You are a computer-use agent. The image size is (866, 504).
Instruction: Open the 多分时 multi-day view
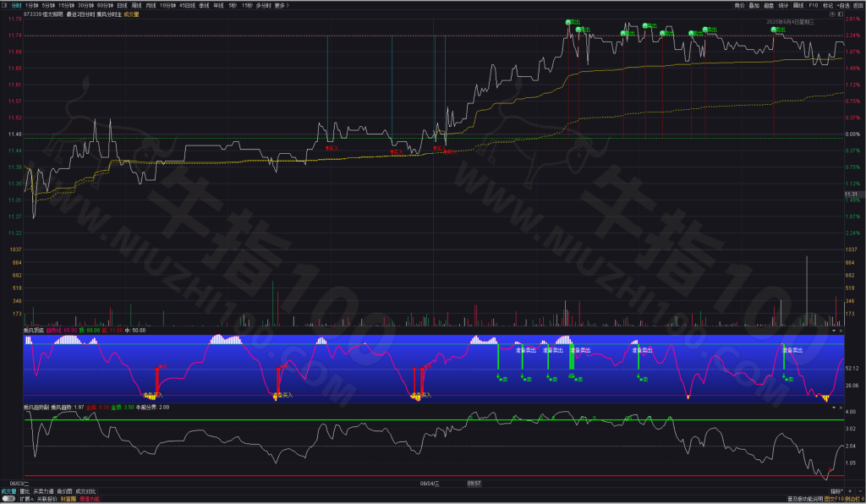coord(264,6)
